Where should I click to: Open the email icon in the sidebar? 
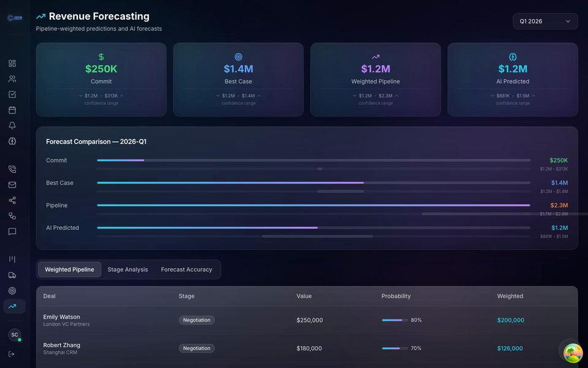(13, 184)
